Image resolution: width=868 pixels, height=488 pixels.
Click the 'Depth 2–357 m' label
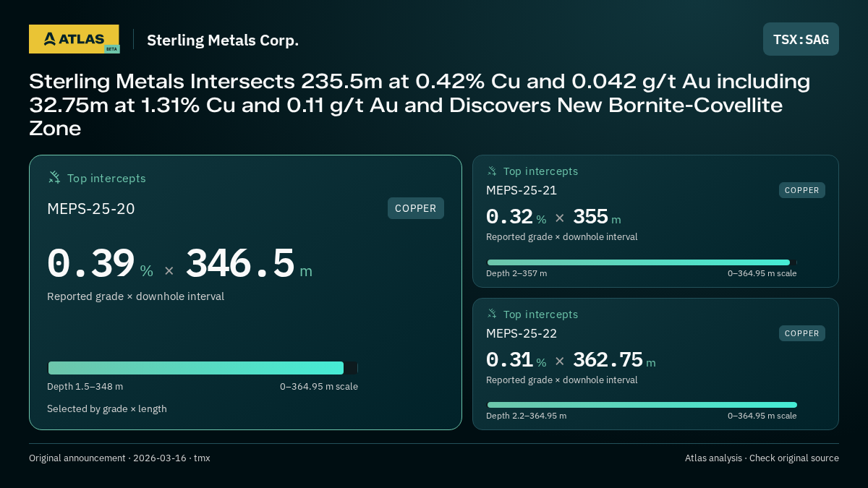click(516, 273)
